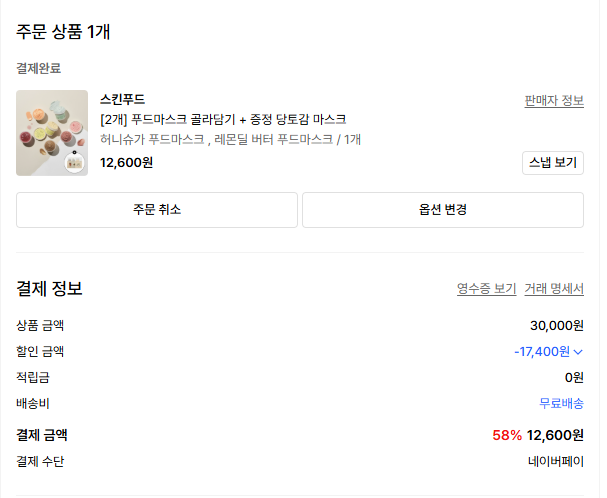Click the red 58% discount rate

[x=507, y=436]
